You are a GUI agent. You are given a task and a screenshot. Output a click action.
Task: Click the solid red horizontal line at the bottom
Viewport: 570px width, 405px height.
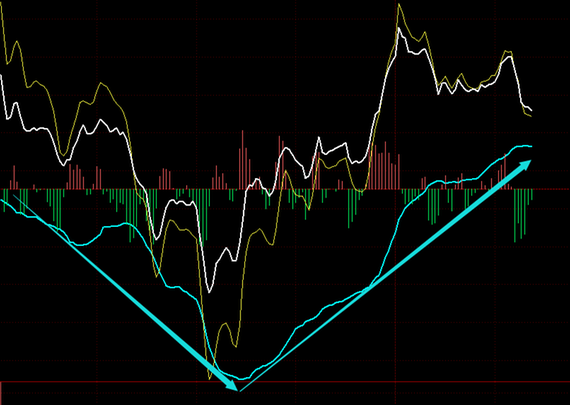[x=285, y=382]
